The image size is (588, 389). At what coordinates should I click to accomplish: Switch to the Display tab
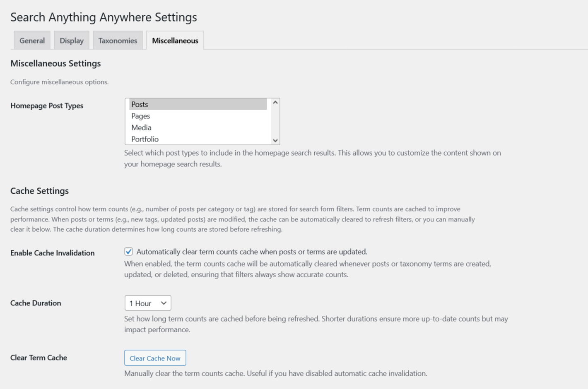(x=71, y=41)
